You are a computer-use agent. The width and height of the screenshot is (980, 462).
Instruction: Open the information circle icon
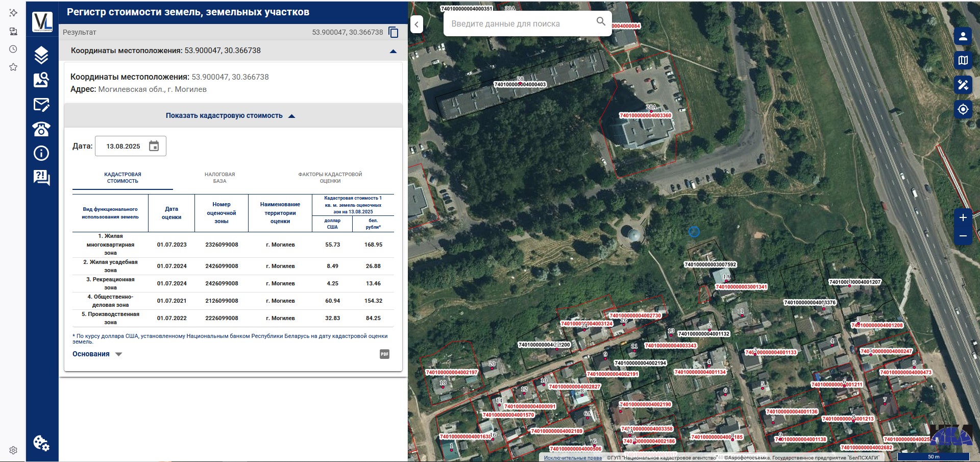[41, 153]
